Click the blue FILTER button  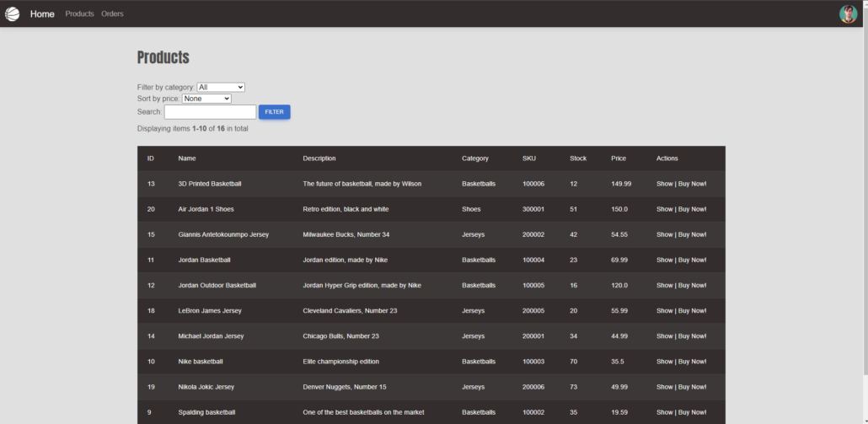pos(274,112)
